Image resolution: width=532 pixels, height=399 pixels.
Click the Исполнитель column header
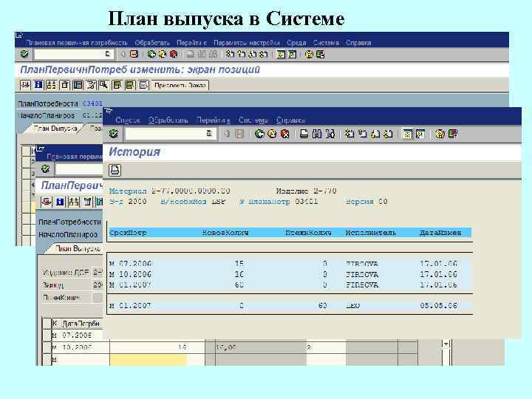click(x=370, y=233)
